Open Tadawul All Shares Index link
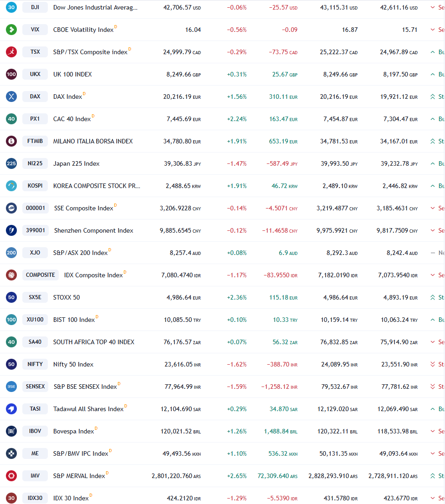Viewport: 445px width, 504px height. point(88,409)
